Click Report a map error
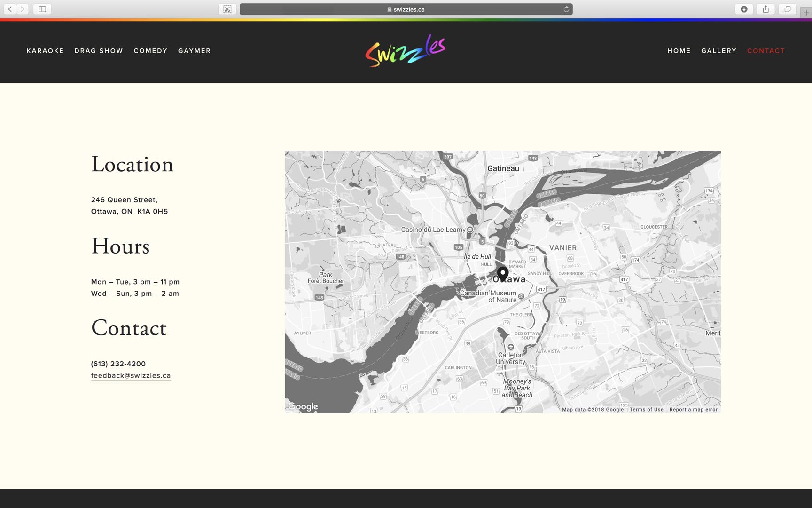This screenshot has height=508, width=812. [693, 409]
